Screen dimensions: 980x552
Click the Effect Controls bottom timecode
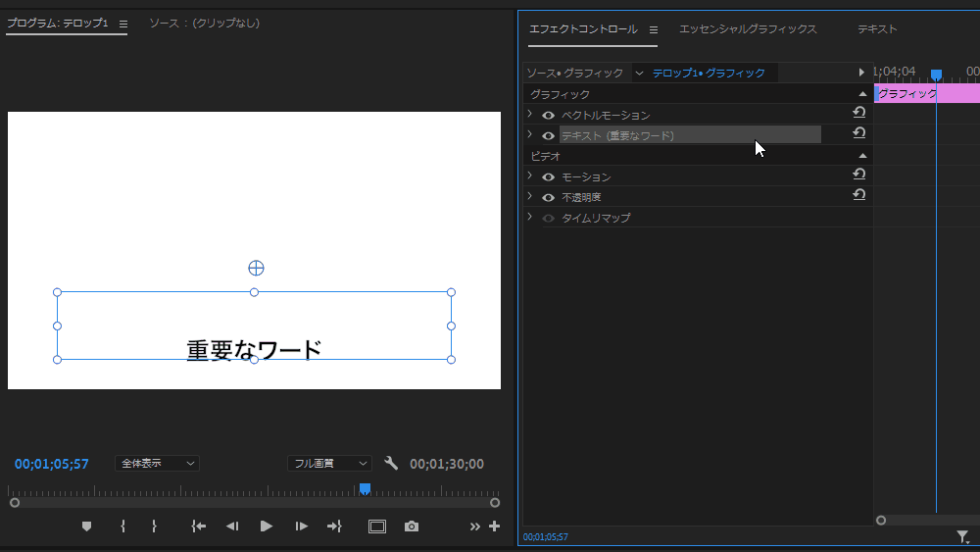coord(545,537)
